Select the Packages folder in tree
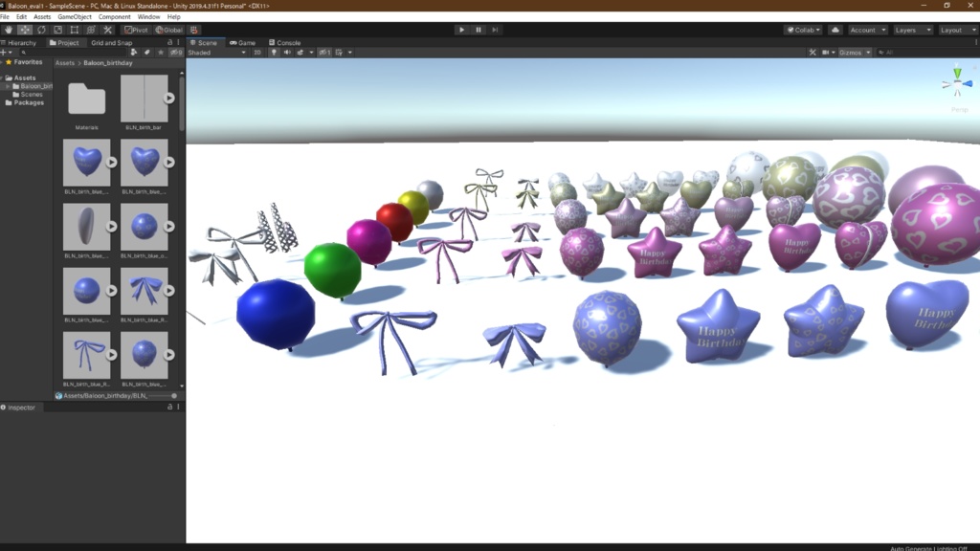 25,102
